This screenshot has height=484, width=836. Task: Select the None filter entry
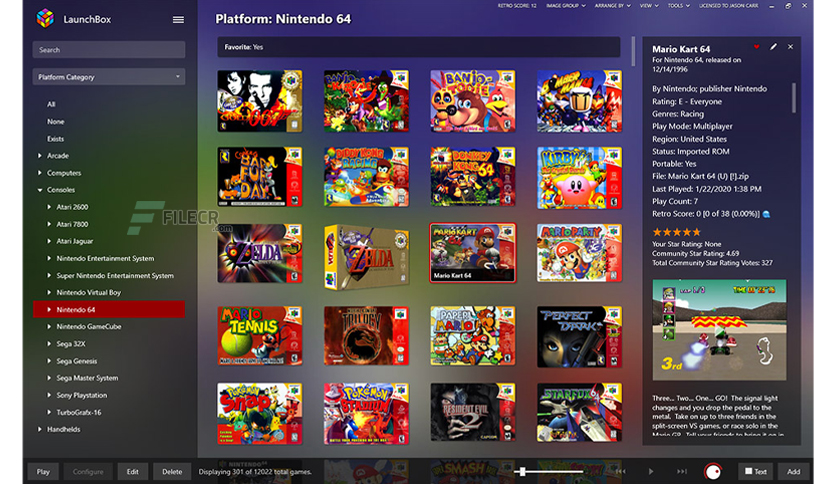[55, 122]
